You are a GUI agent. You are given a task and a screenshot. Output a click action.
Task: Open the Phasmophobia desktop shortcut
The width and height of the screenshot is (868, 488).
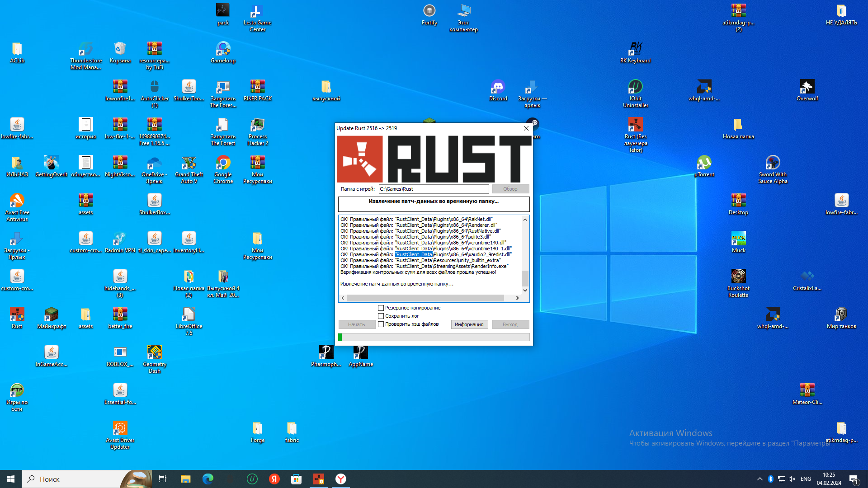(x=326, y=356)
